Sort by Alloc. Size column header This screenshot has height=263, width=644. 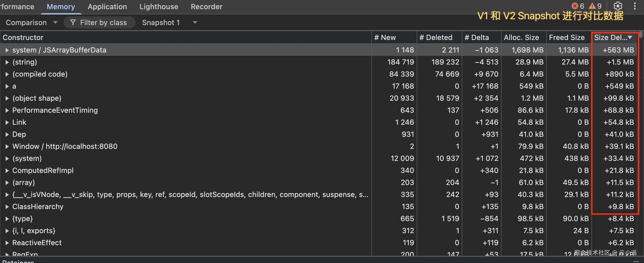[x=521, y=38]
